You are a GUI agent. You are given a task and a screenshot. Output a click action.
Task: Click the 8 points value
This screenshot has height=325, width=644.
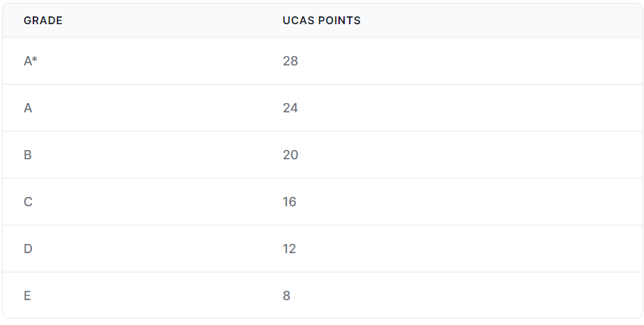tap(286, 295)
